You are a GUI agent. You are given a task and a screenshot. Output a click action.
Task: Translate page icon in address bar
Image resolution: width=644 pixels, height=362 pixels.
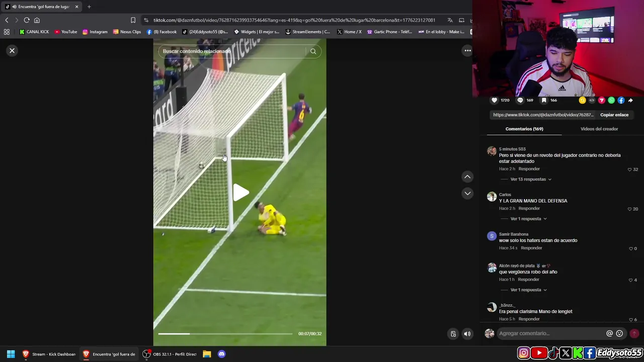[450, 20]
